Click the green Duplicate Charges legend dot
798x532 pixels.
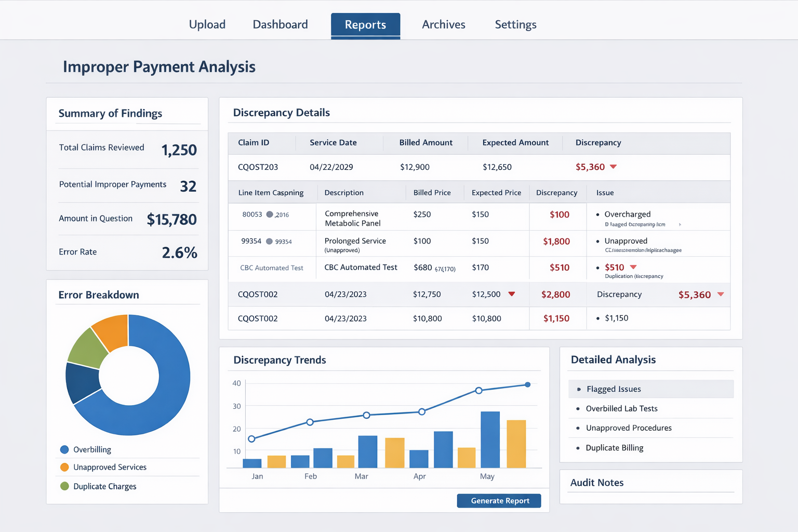point(64,486)
